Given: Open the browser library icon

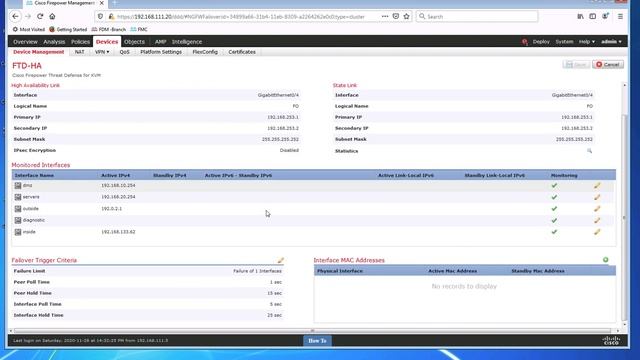Looking at the screenshot, I should (x=580, y=16).
